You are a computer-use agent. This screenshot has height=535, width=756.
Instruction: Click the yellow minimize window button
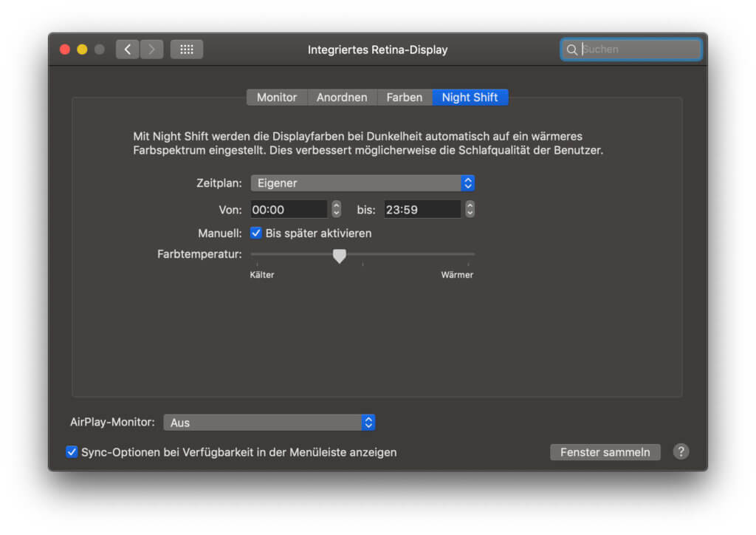[82, 50]
